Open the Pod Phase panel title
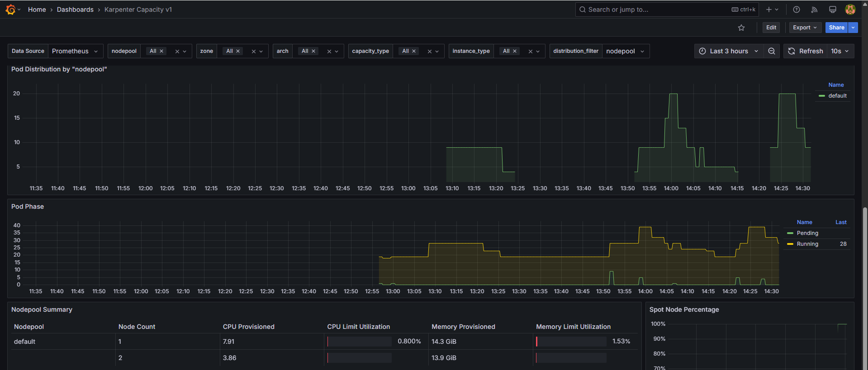 [x=28, y=206]
